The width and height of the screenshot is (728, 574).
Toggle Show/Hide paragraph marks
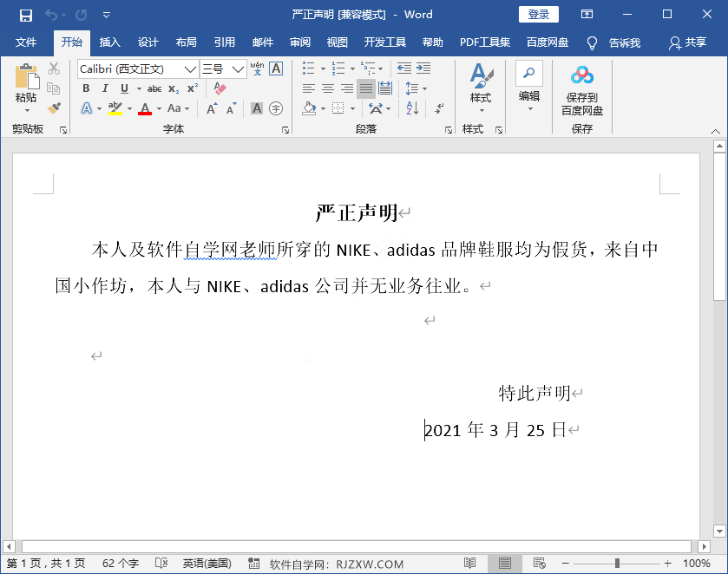(x=439, y=108)
